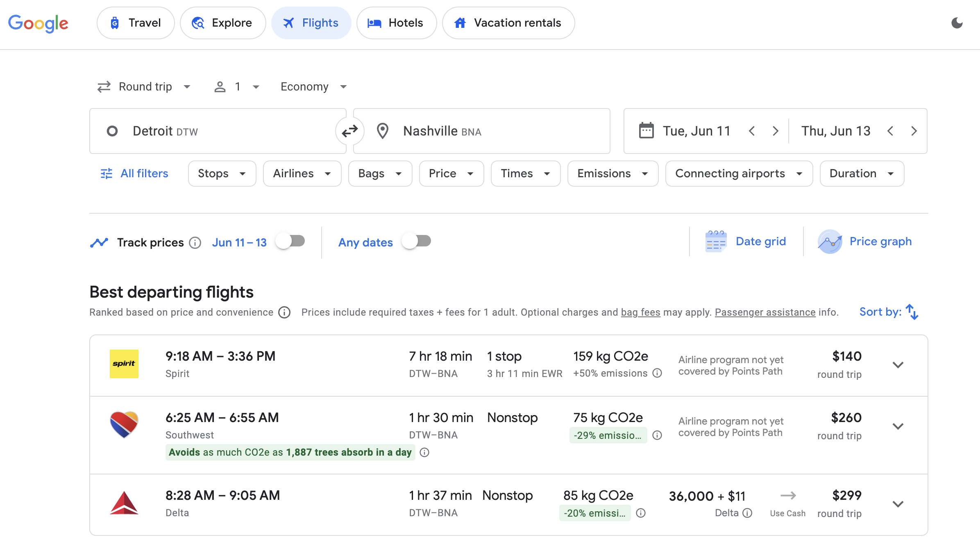Open the Airlines filter dropdown
Image resolution: width=980 pixels, height=551 pixels.
tap(302, 174)
